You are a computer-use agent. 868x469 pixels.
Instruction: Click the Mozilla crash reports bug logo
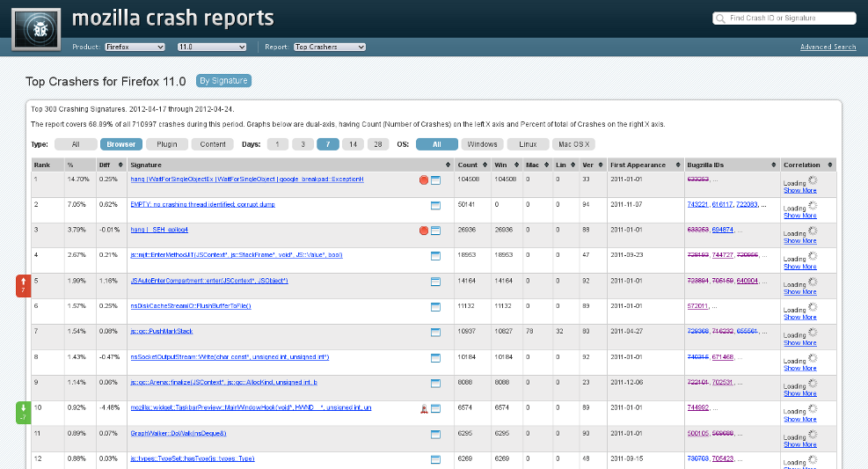[36, 28]
